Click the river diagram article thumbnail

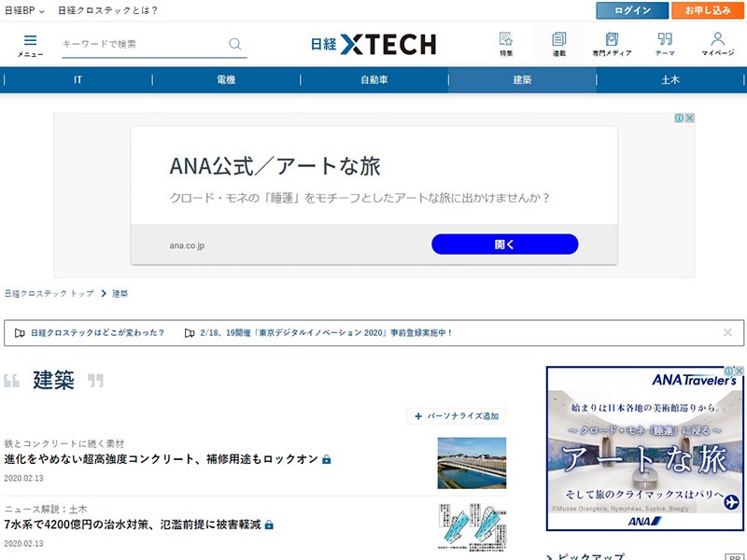point(472,527)
